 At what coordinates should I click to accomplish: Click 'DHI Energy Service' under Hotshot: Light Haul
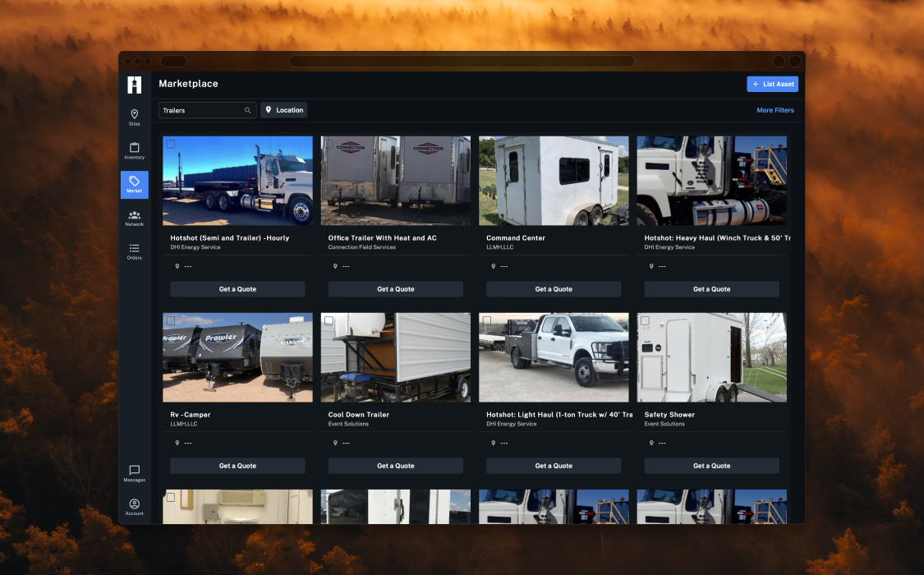click(512, 424)
